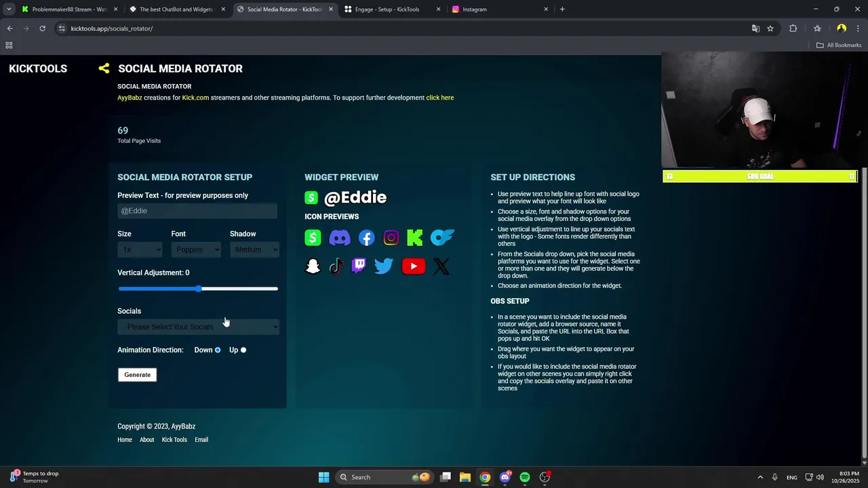
Task: Open the weather widget Temps to drop
Action: pyautogui.click(x=35, y=477)
